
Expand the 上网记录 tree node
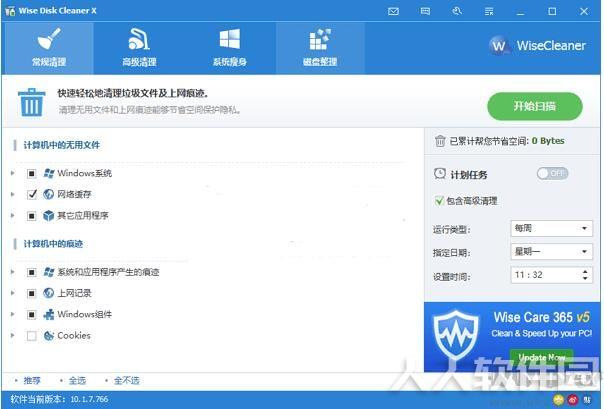pyautogui.click(x=12, y=293)
